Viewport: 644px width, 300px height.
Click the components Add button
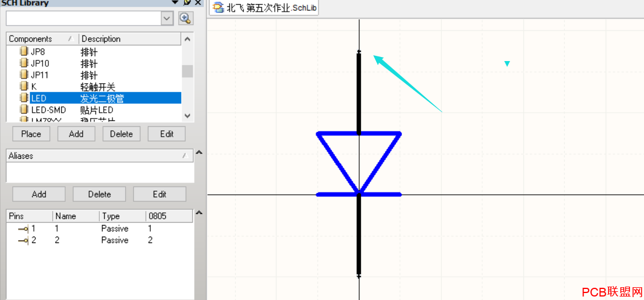tap(76, 134)
